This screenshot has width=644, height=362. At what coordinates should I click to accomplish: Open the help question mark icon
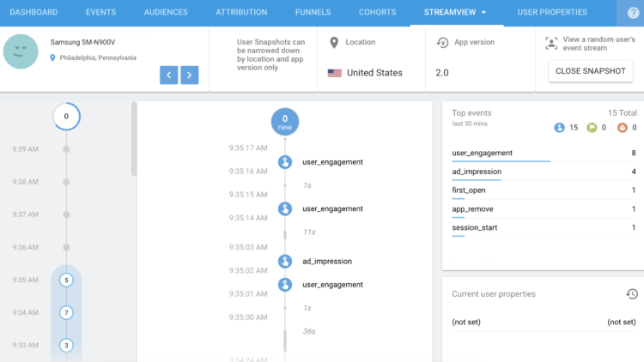(633, 13)
